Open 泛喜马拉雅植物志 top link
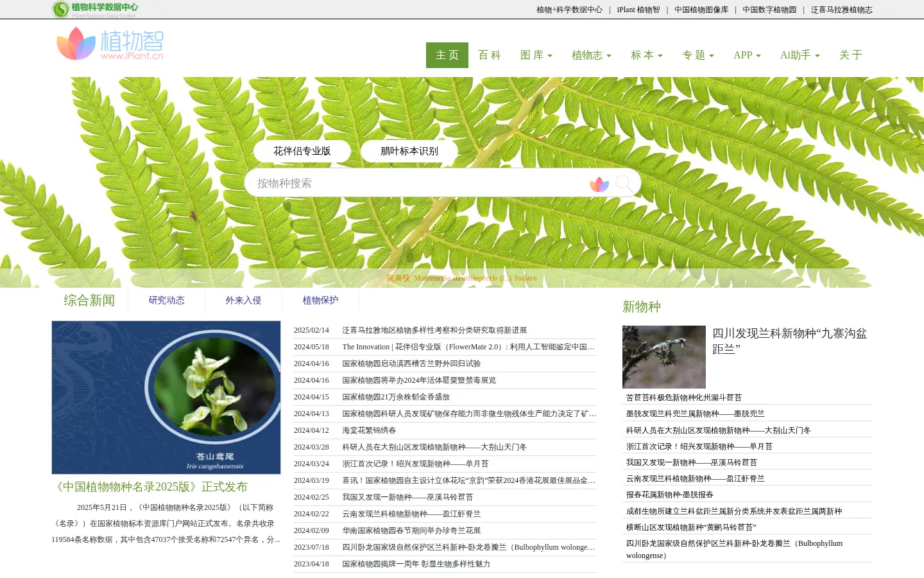 coord(841,10)
